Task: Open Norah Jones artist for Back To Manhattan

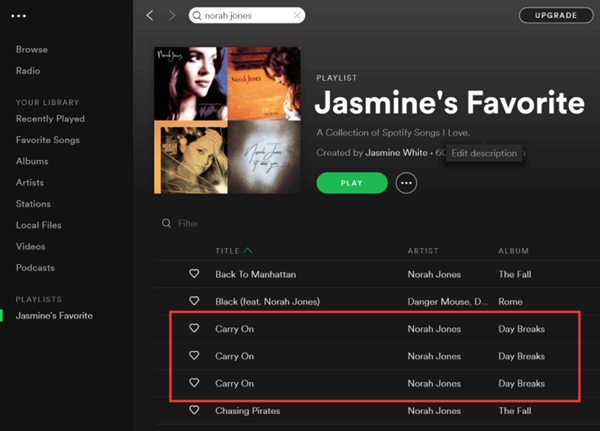Action: click(x=434, y=274)
